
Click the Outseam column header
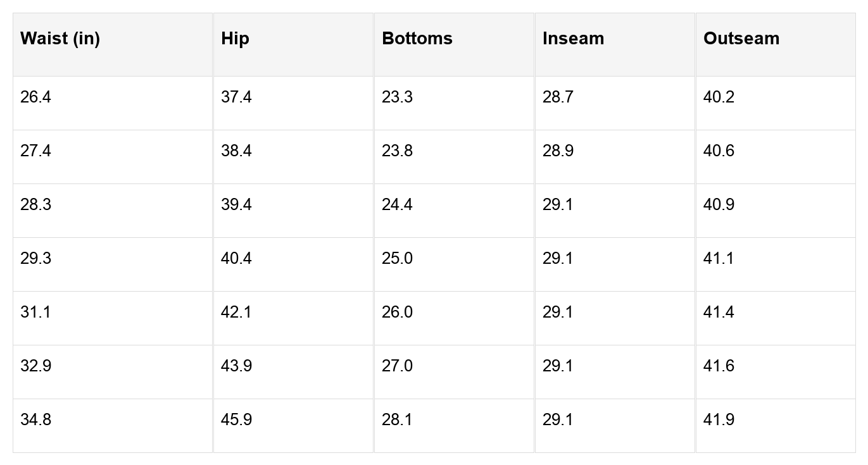(741, 39)
